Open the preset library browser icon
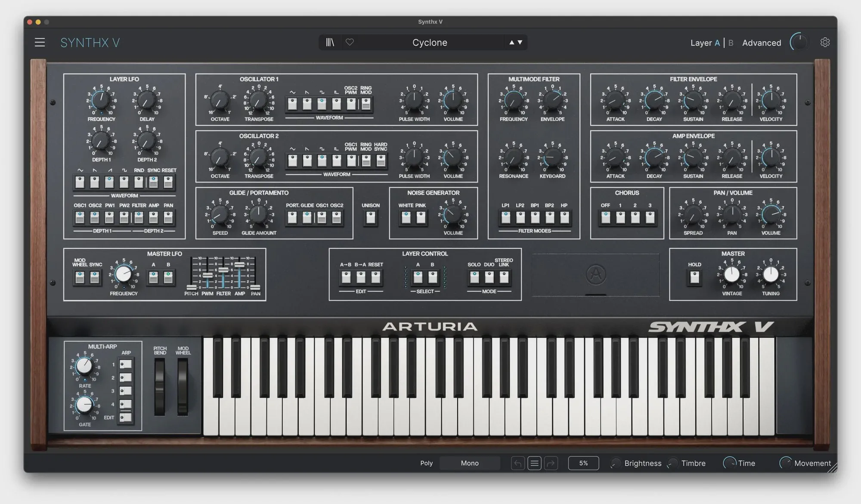This screenshot has width=861, height=504. tap(330, 42)
